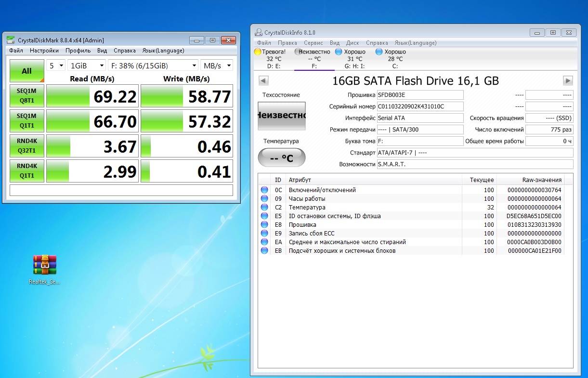Image resolution: width=588 pixels, height=378 pixels.
Task: Open Правка menu in CrystalDiskInfo
Action: [287, 43]
